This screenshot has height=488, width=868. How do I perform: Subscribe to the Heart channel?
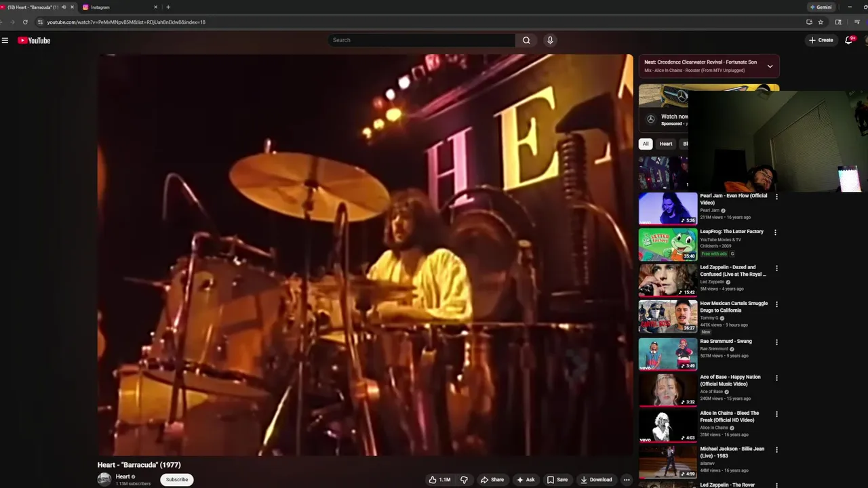click(x=177, y=479)
